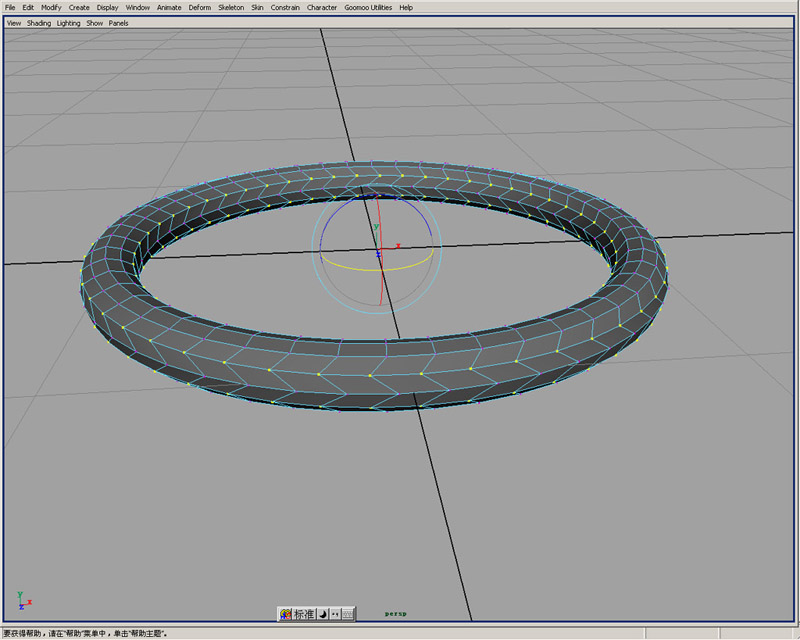Click the Chinese help text in status bar
The width and height of the screenshot is (800, 640).
coord(85,634)
